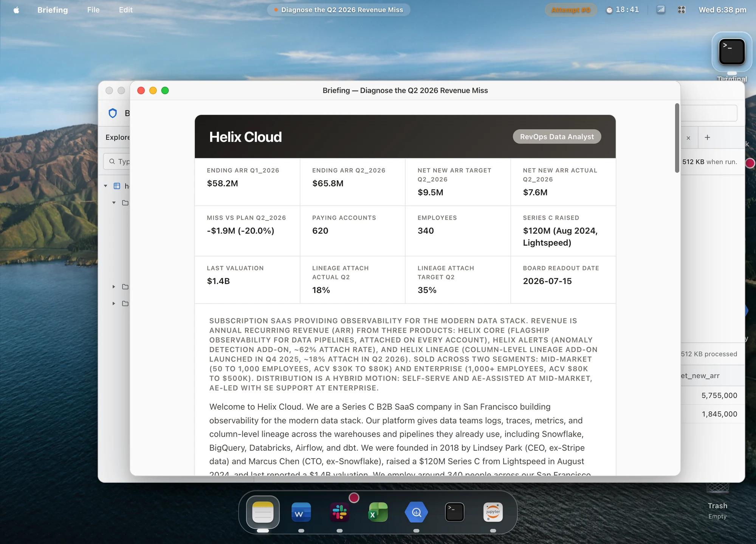Click the 2026-07-15 board readout date
The height and width of the screenshot is (544, 756).
pyautogui.click(x=547, y=281)
